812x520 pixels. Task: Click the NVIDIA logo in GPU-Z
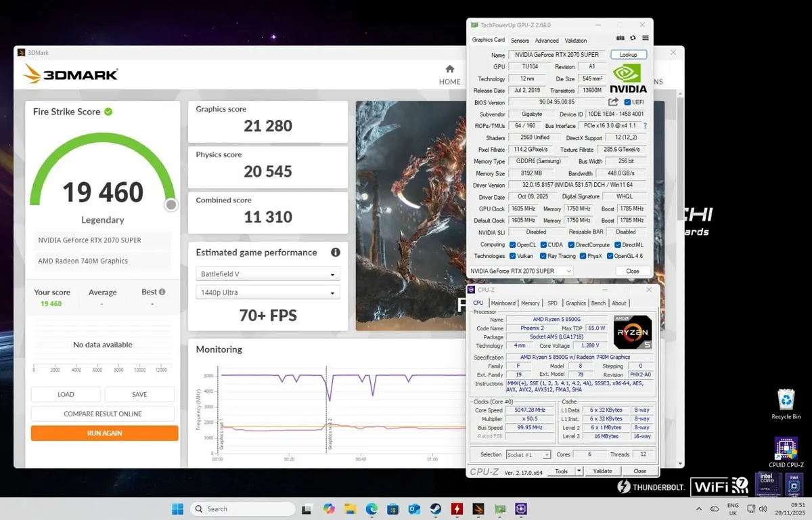(628, 78)
